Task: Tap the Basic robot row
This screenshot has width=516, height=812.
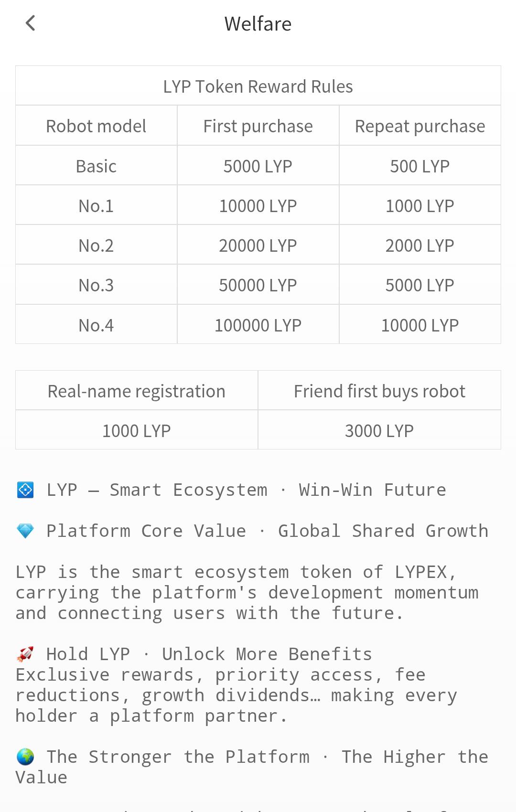Action: click(x=96, y=166)
